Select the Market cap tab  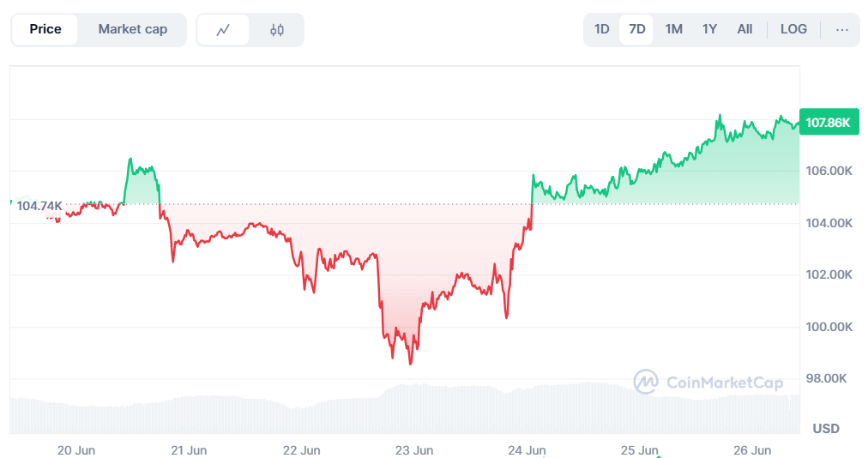[x=132, y=29]
